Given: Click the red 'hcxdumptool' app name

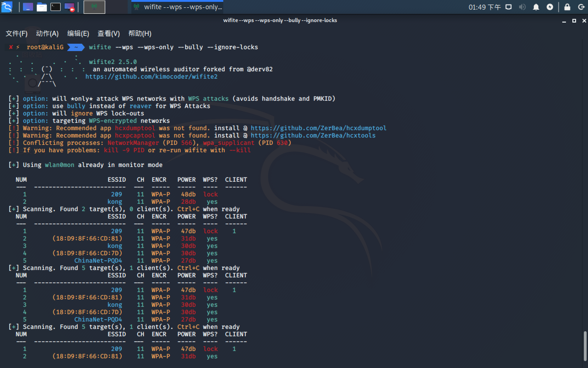Looking at the screenshot, I should [135, 128].
